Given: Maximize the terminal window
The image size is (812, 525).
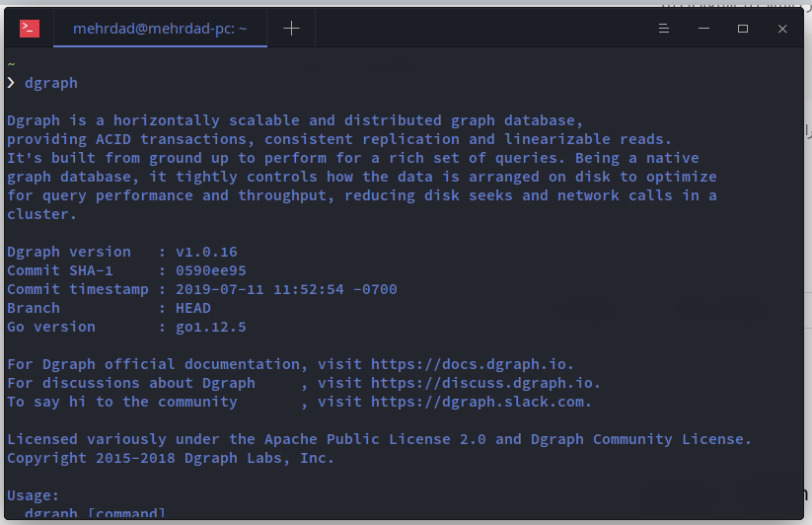Looking at the screenshot, I should (x=743, y=29).
